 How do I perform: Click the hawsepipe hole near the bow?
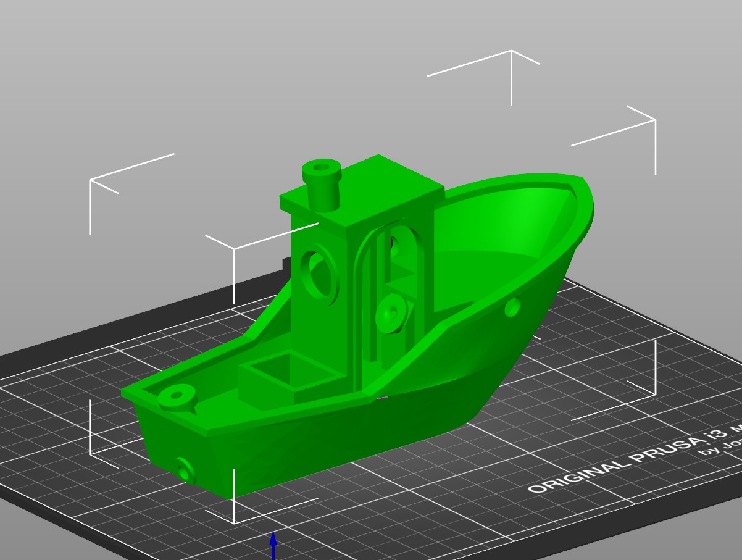pos(512,307)
